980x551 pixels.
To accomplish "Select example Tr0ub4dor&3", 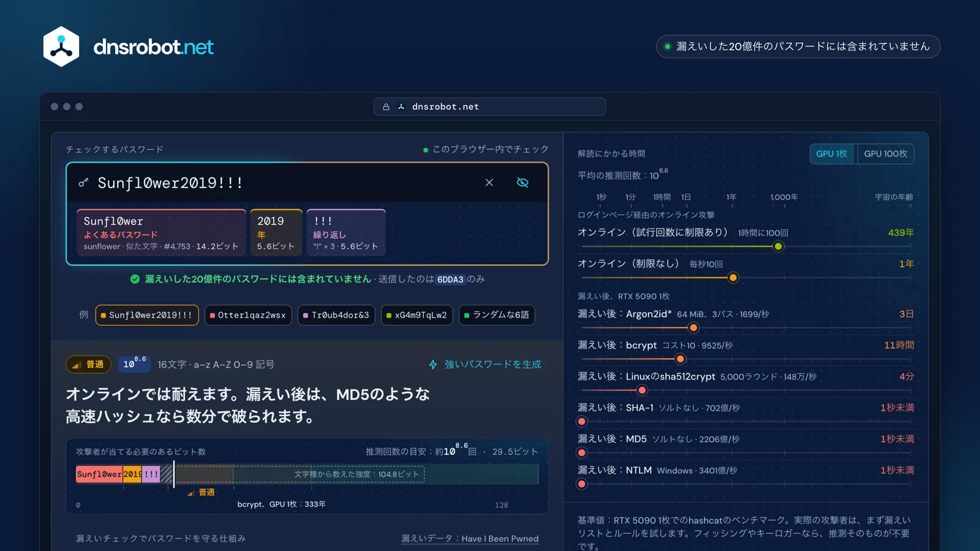I will (336, 315).
